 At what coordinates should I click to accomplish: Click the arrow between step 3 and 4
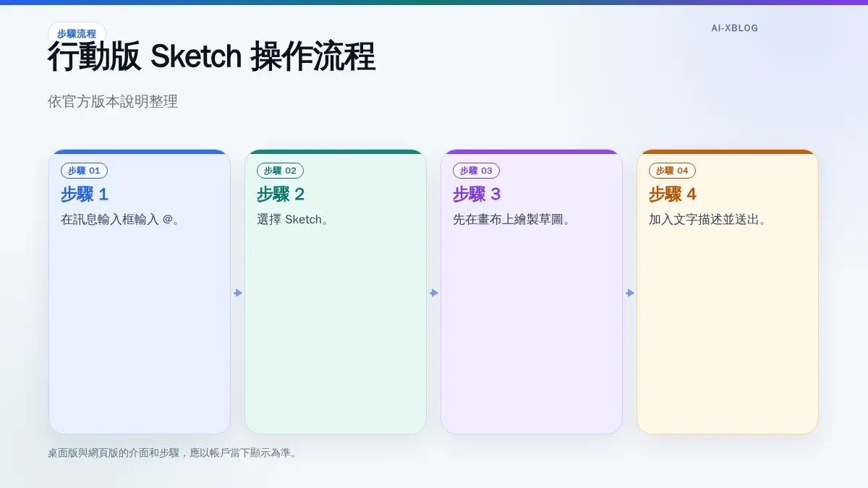[x=630, y=293]
